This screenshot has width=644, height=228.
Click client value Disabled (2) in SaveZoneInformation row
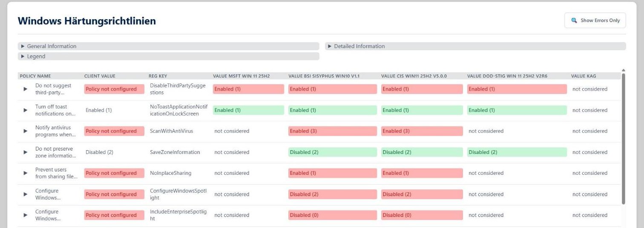point(99,152)
